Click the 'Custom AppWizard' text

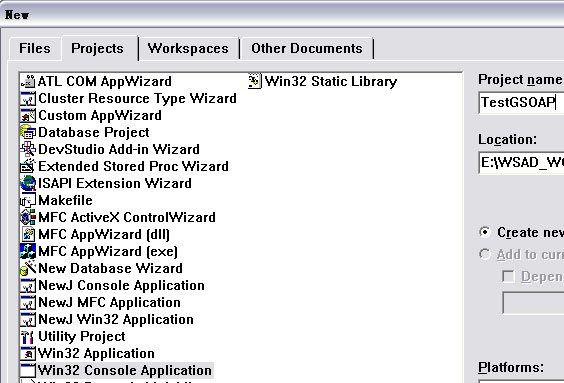click(100, 115)
